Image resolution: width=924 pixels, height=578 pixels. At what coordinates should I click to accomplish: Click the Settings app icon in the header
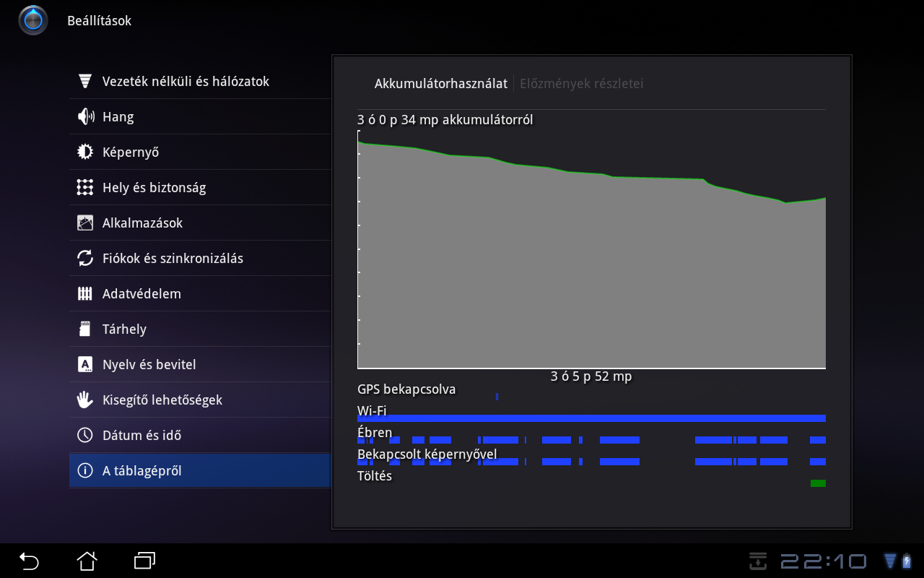33,20
